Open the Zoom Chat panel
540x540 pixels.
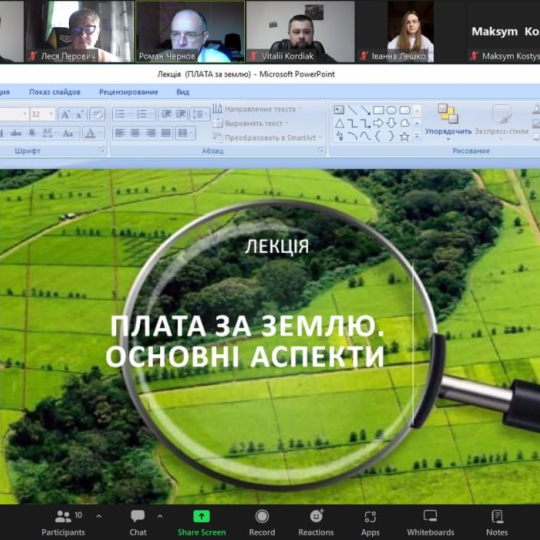tap(138, 523)
